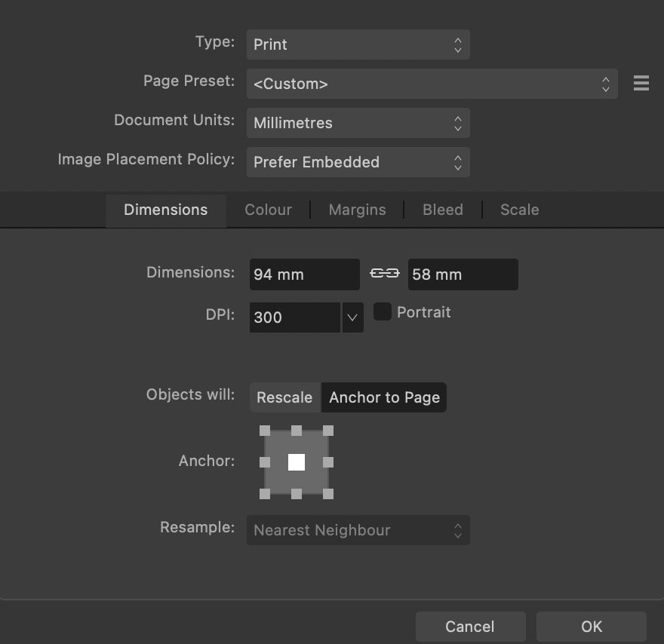Click the Cancel button
664x644 pixels.
[x=469, y=627]
